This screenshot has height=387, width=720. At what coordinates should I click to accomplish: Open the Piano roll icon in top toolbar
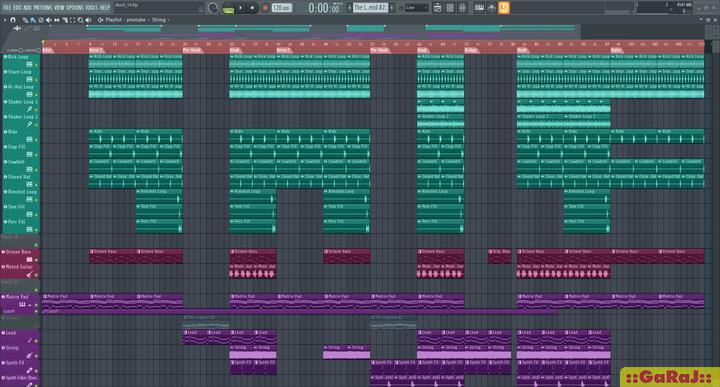[x=479, y=8]
